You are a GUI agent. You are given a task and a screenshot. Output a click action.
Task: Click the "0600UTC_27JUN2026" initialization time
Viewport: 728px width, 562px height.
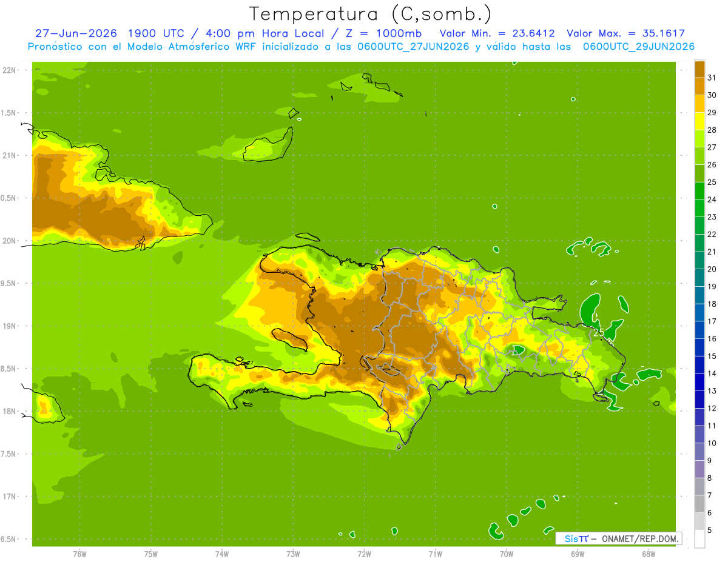[413, 47]
